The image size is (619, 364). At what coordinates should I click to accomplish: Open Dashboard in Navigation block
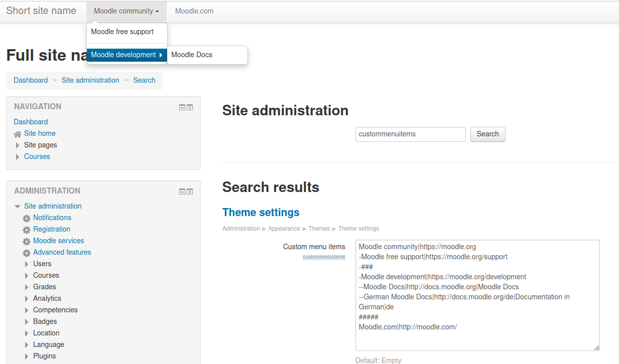pos(31,122)
